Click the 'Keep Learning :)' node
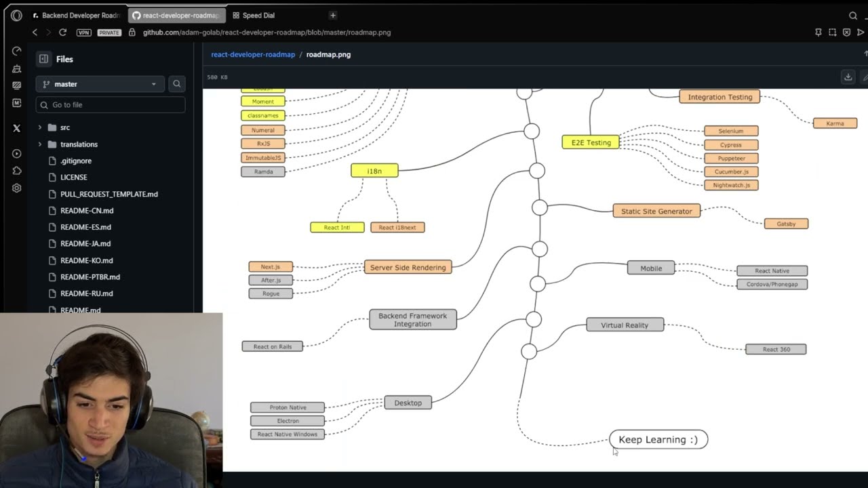Image resolution: width=868 pixels, height=488 pixels. coord(658,439)
